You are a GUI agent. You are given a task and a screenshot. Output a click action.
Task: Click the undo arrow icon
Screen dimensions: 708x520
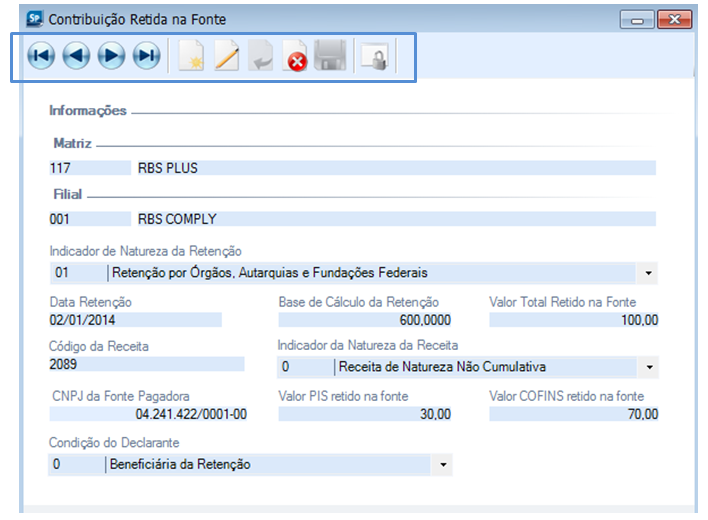261,56
